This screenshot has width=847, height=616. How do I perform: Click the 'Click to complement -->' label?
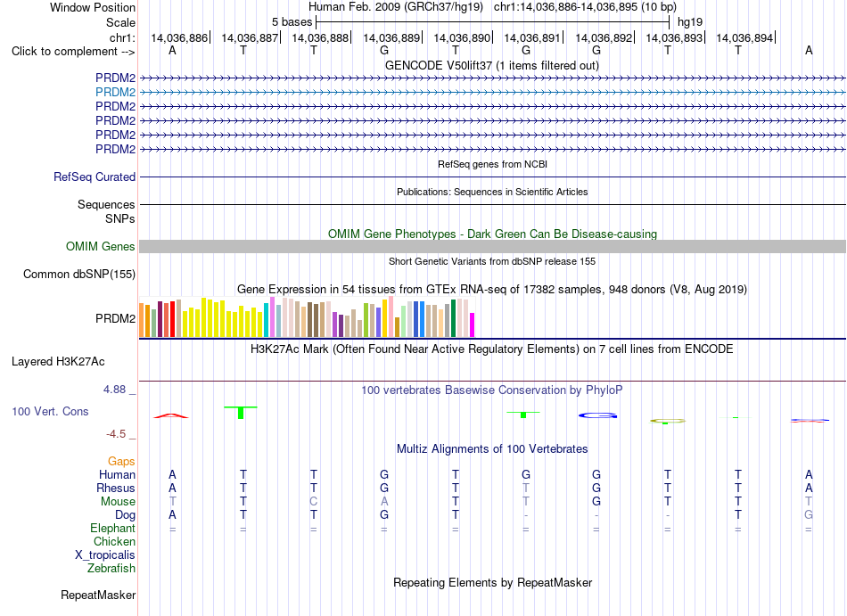73,52
